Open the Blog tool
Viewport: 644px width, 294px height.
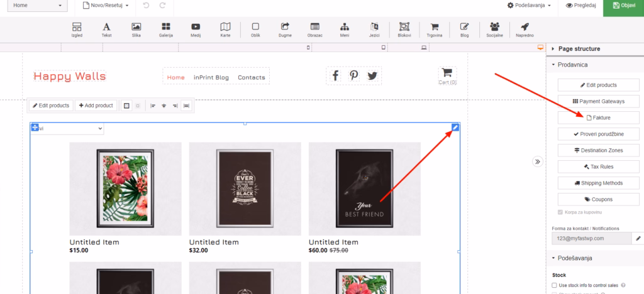[465, 30]
